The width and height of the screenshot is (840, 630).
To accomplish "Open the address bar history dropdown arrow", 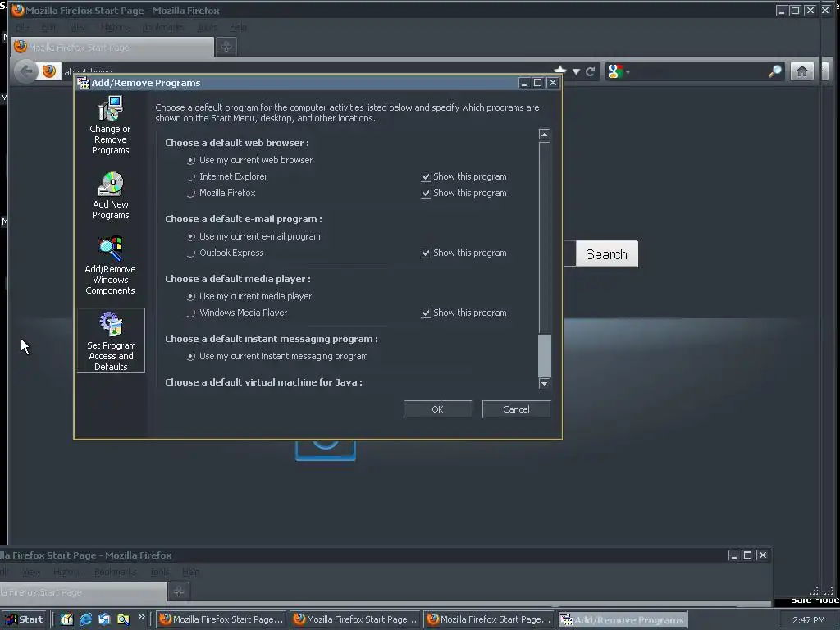I will tap(576, 72).
